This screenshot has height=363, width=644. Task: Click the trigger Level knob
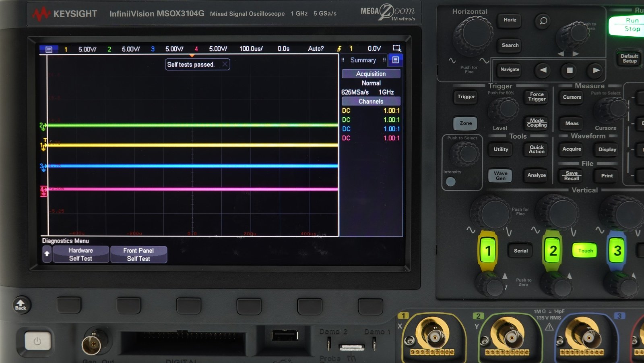point(504,109)
